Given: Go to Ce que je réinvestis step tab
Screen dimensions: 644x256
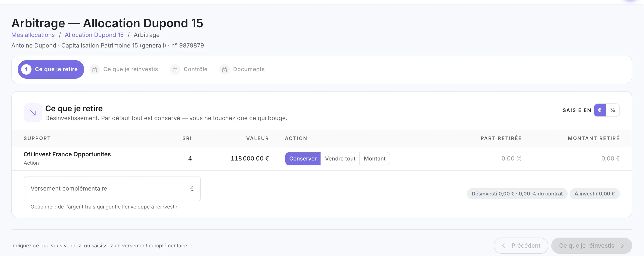Looking at the screenshot, I should 124,69.
